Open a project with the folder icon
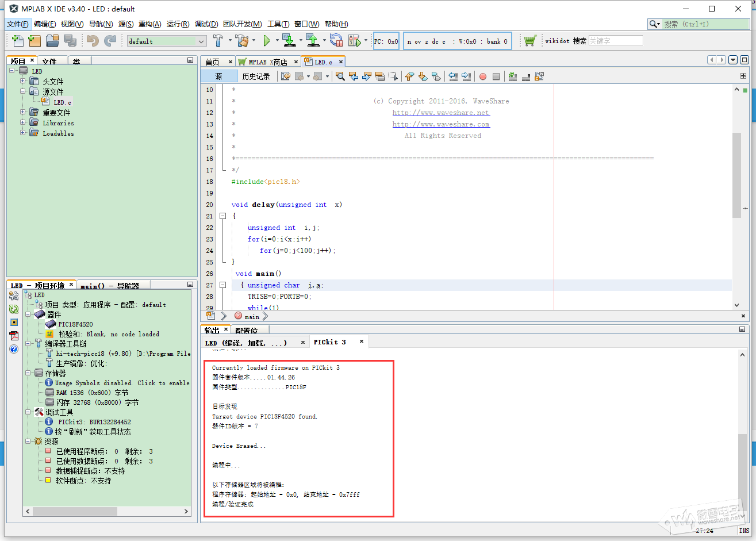Image resolution: width=756 pixels, height=541 pixels. (x=52, y=41)
